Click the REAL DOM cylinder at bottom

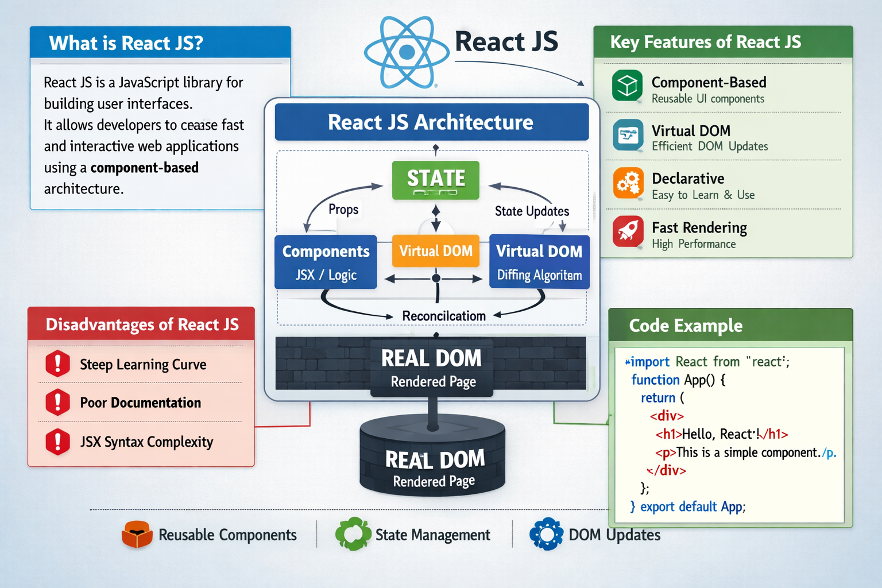coord(432,455)
